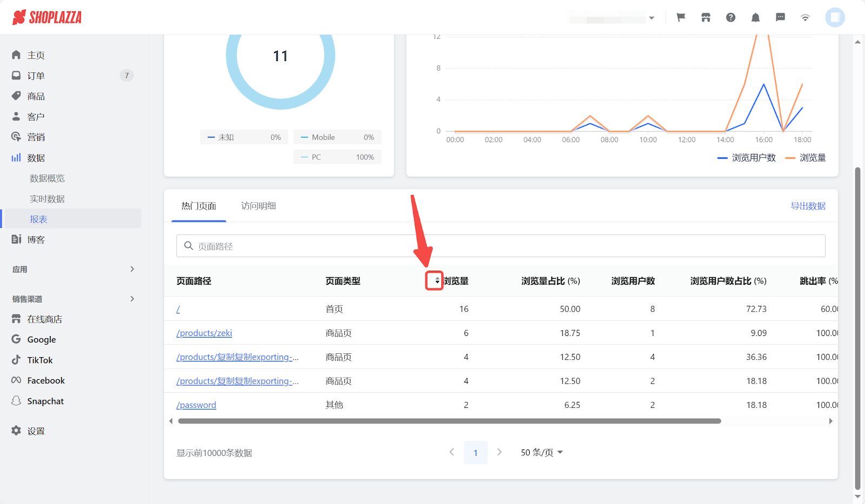Click the table scroll-right arrow
Screen dimensions: 865x504
click(x=831, y=421)
